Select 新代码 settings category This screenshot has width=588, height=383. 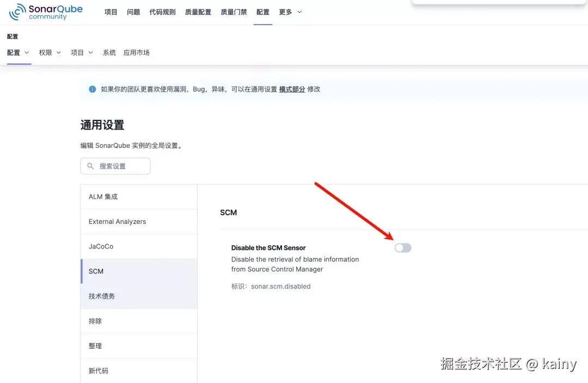click(x=139, y=370)
